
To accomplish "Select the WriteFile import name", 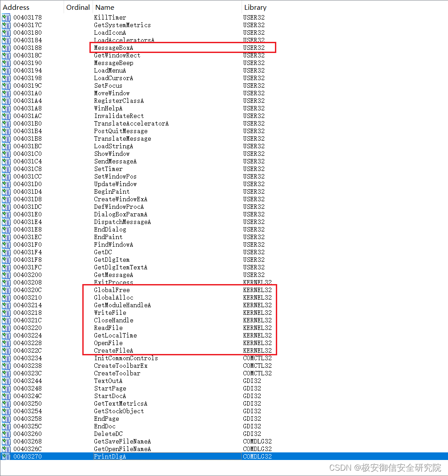I will 110,313.
